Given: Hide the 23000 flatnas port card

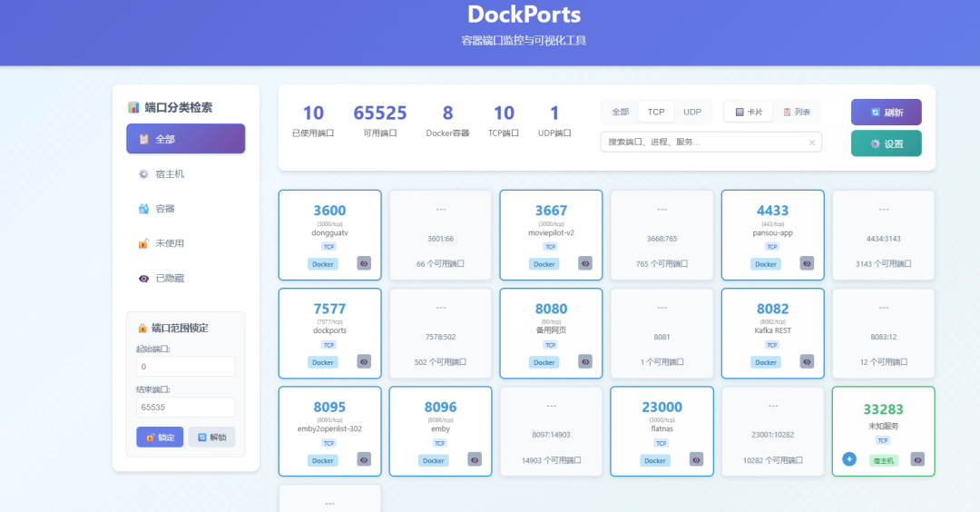Looking at the screenshot, I should click(696, 459).
